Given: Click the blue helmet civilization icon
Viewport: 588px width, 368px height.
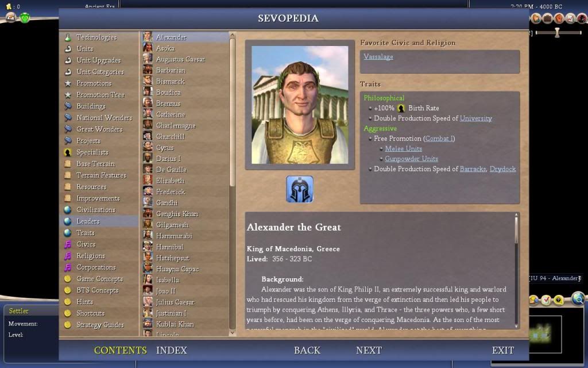Looking at the screenshot, I should coord(300,189).
